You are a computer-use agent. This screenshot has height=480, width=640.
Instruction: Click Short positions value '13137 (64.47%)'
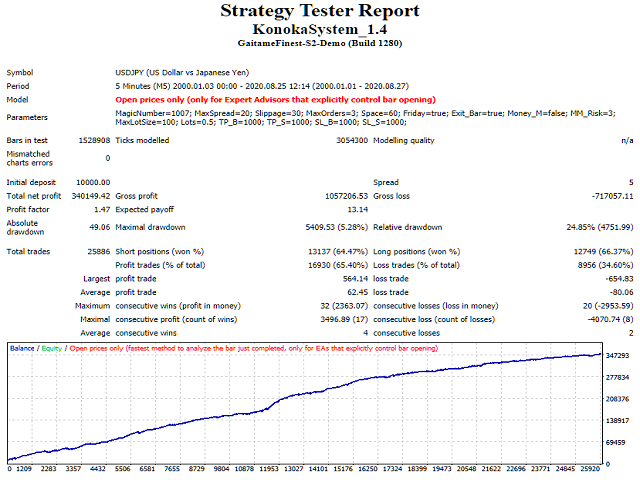tap(338, 251)
